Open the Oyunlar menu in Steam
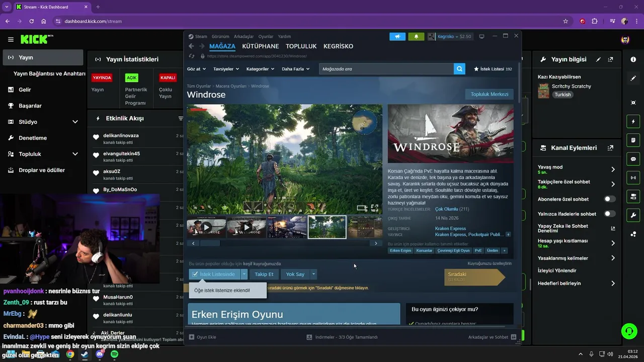The width and height of the screenshot is (644, 362). coord(266,37)
